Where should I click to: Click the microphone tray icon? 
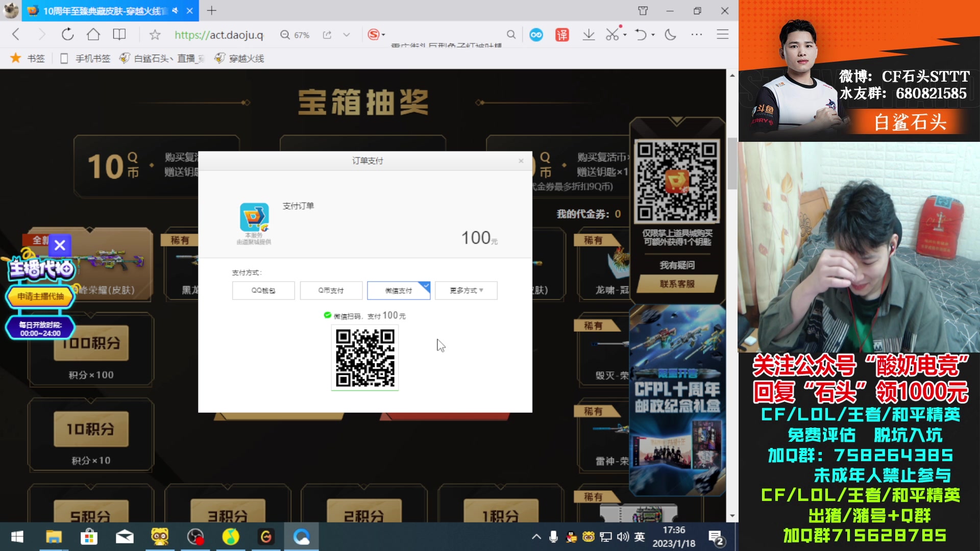(553, 537)
